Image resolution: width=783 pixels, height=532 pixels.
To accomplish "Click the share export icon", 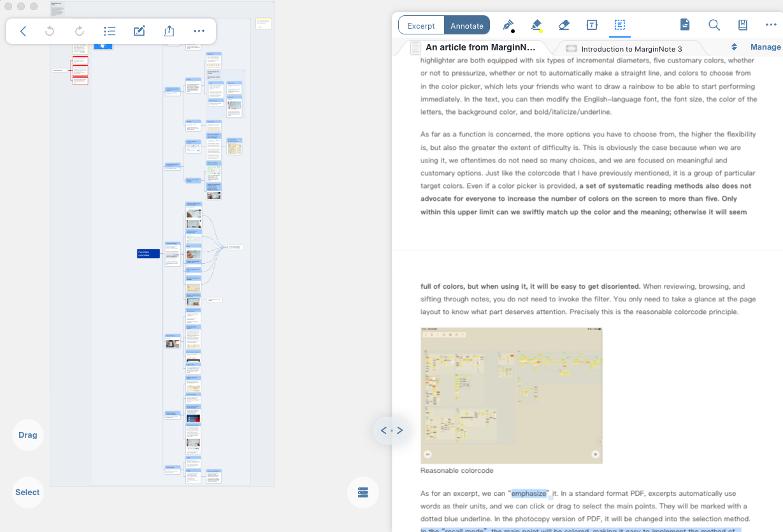I will tap(169, 31).
